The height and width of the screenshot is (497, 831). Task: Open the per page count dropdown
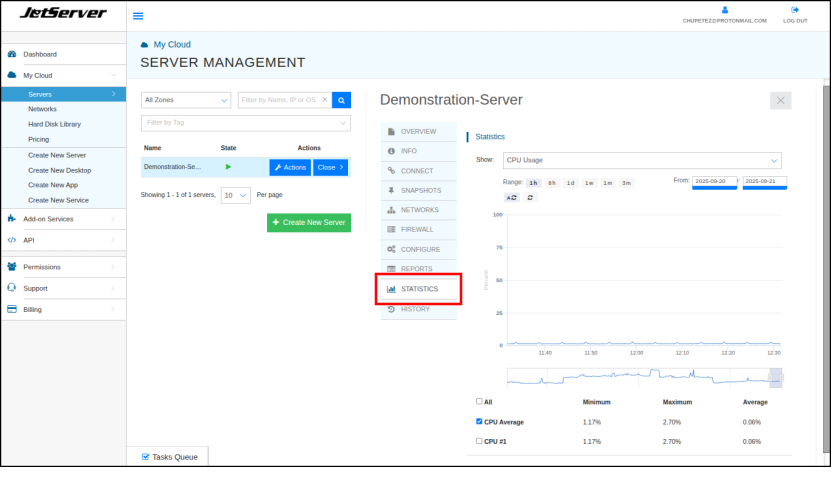pos(236,195)
